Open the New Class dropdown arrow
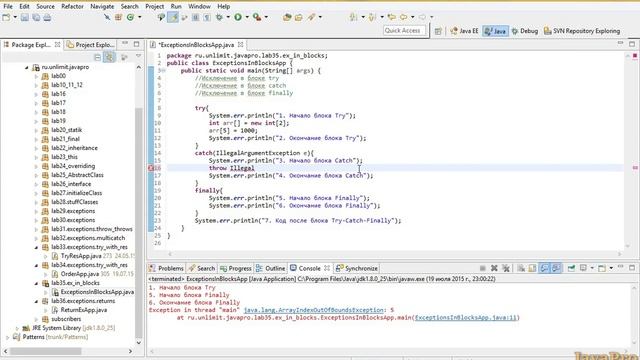 139,17
